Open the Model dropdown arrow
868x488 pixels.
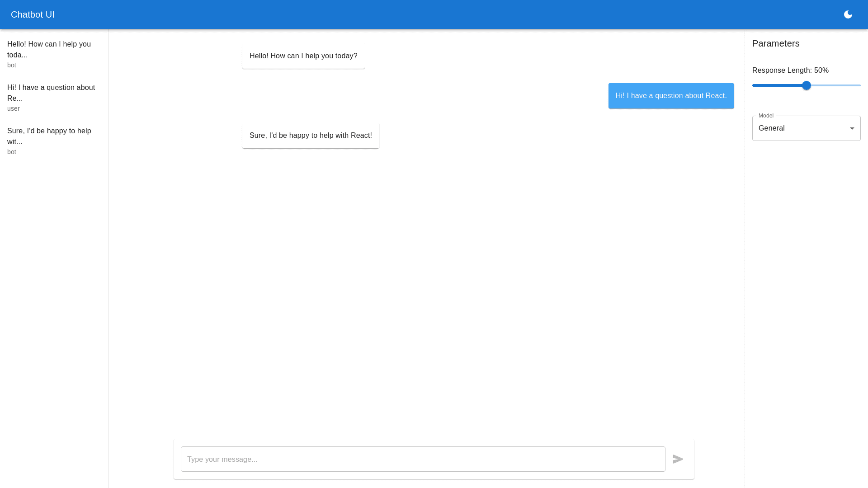pyautogui.click(x=852, y=128)
